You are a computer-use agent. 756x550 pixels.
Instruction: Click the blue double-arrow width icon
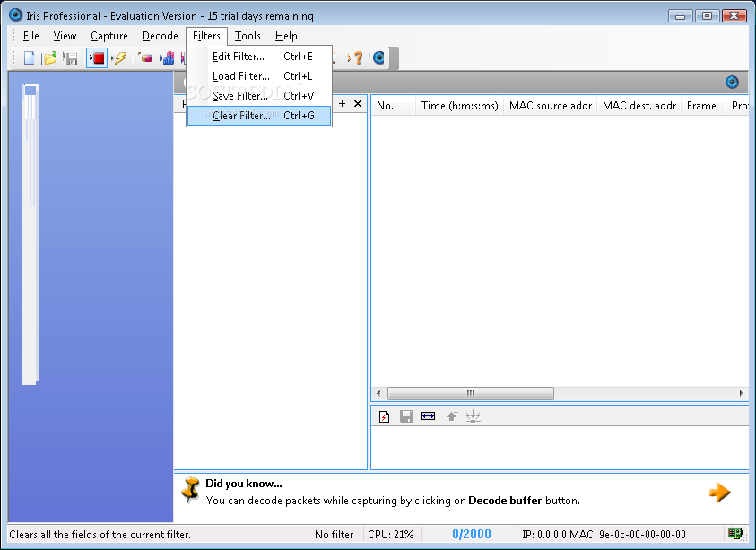coord(428,416)
